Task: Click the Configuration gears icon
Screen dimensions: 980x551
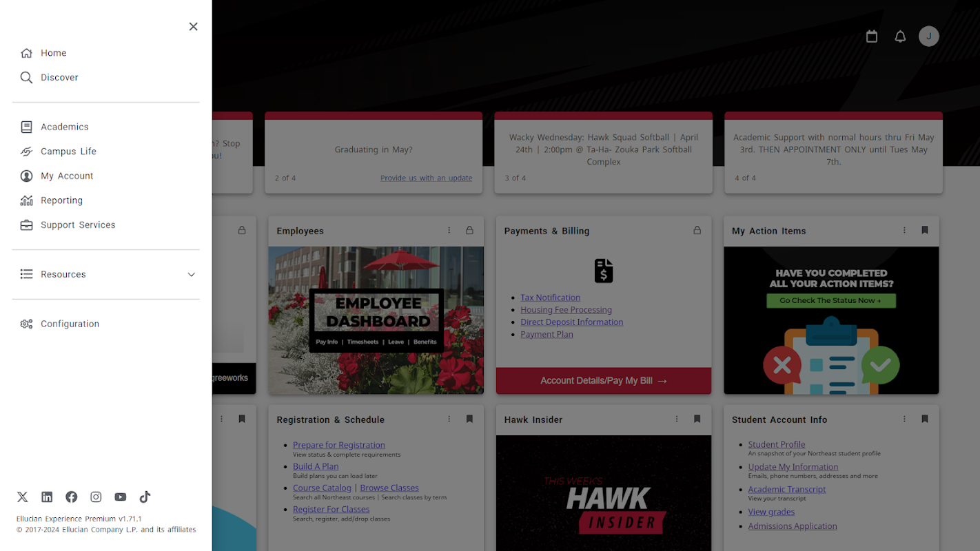Action: [x=26, y=324]
